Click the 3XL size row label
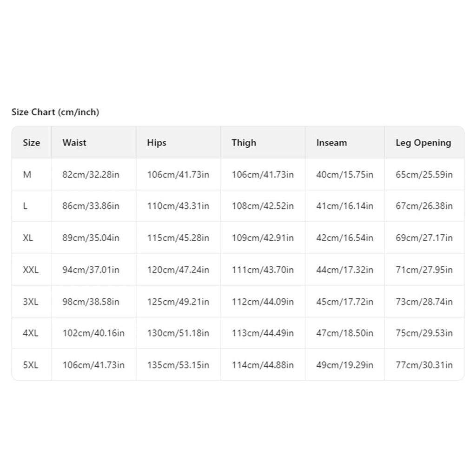Screen dimensions: 476x476 tap(31, 301)
